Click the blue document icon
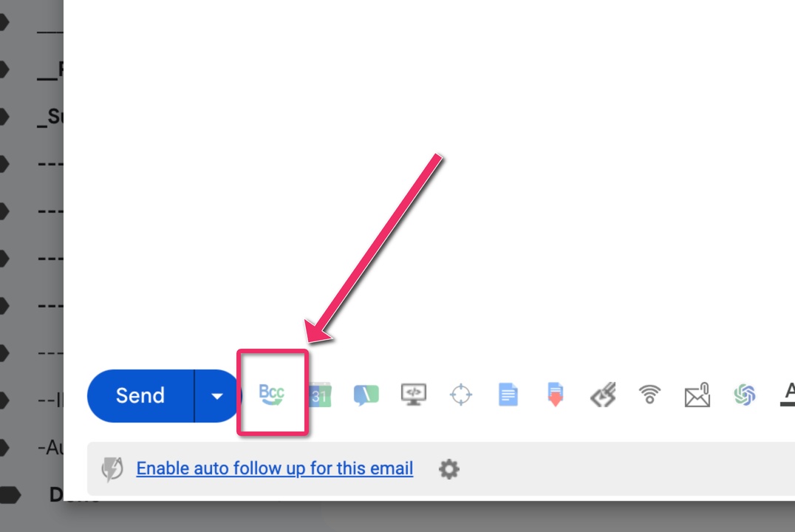The image size is (795, 532). point(508,395)
